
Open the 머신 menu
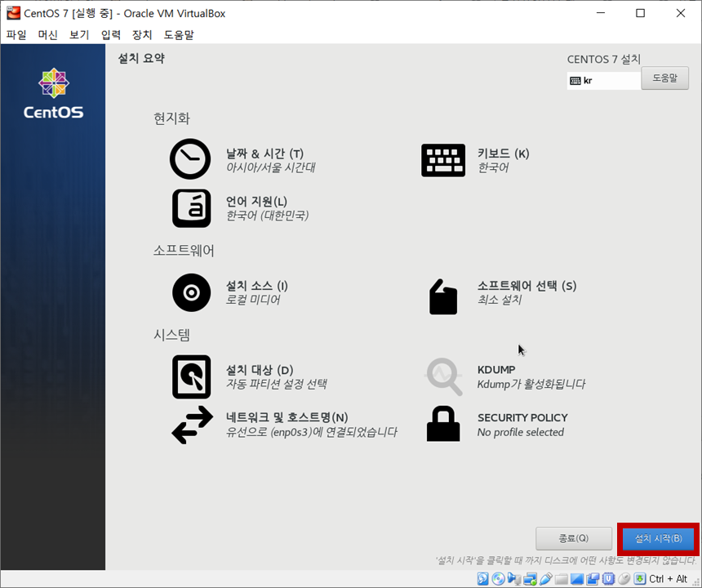click(48, 35)
